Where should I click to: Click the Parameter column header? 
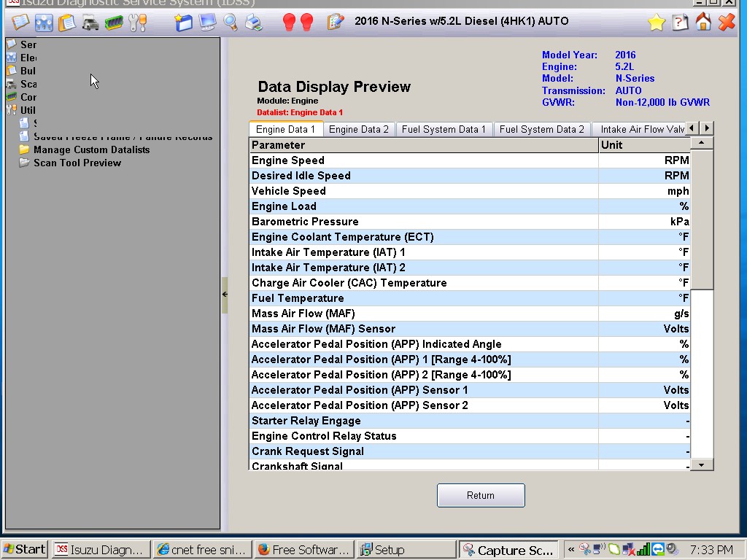tap(424, 145)
